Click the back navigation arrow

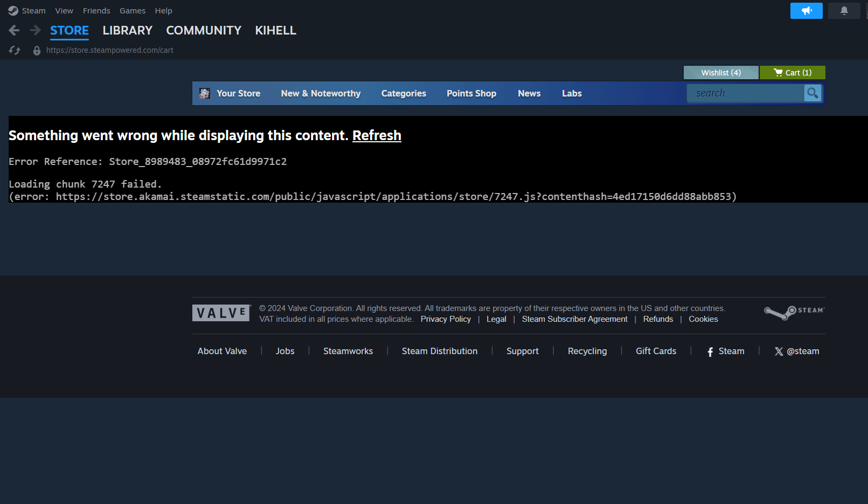pos(15,31)
